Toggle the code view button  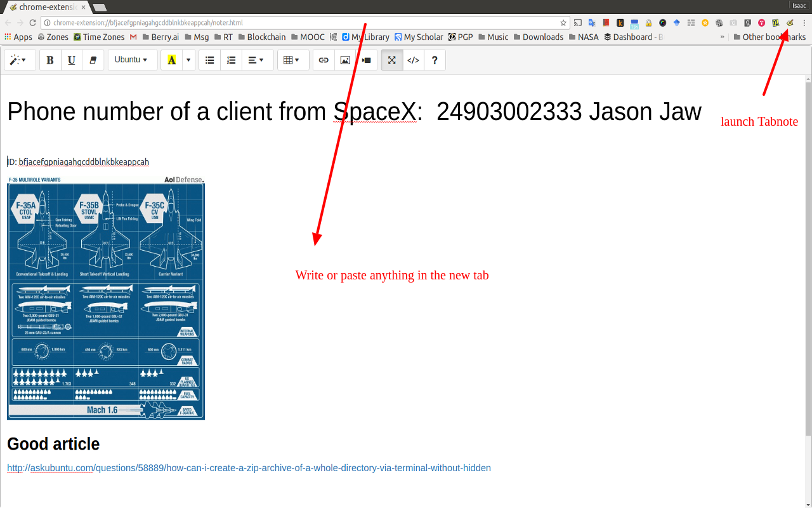click(414, 60)
